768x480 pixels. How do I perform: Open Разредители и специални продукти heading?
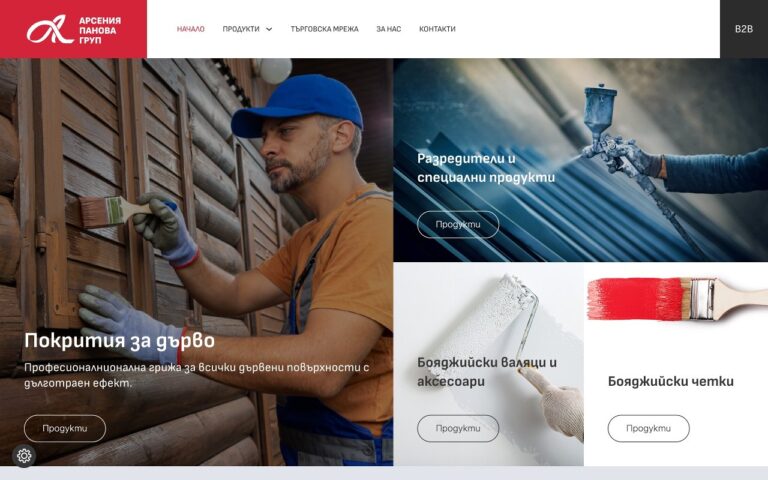486,168
